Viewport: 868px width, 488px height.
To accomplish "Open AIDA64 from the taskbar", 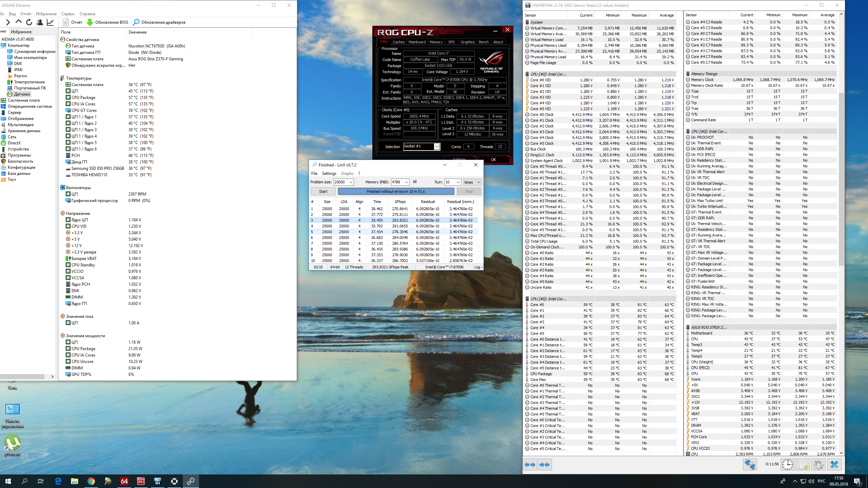I will pyautogui.click(x=124, y=481).
